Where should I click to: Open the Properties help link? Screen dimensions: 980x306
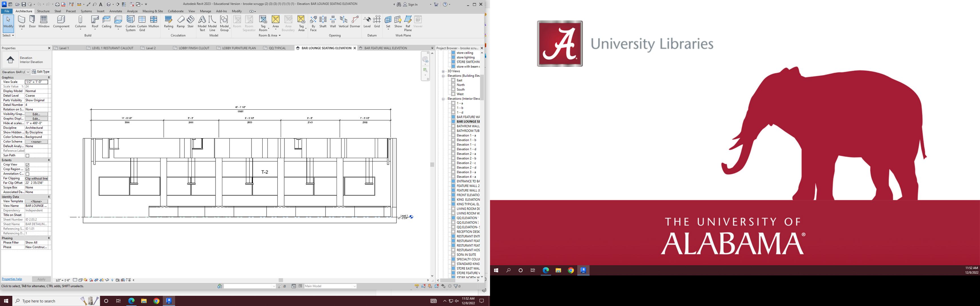(12, 279)
